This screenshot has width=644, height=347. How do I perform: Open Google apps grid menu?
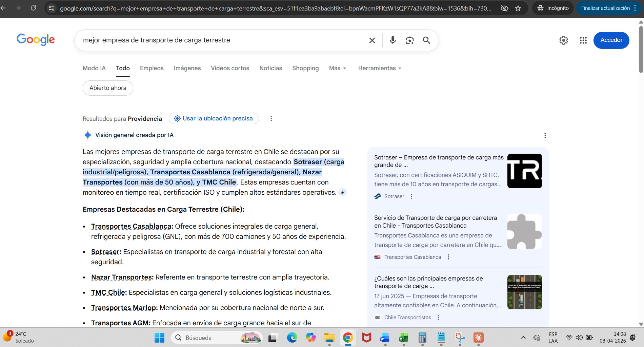pos(583,40)
